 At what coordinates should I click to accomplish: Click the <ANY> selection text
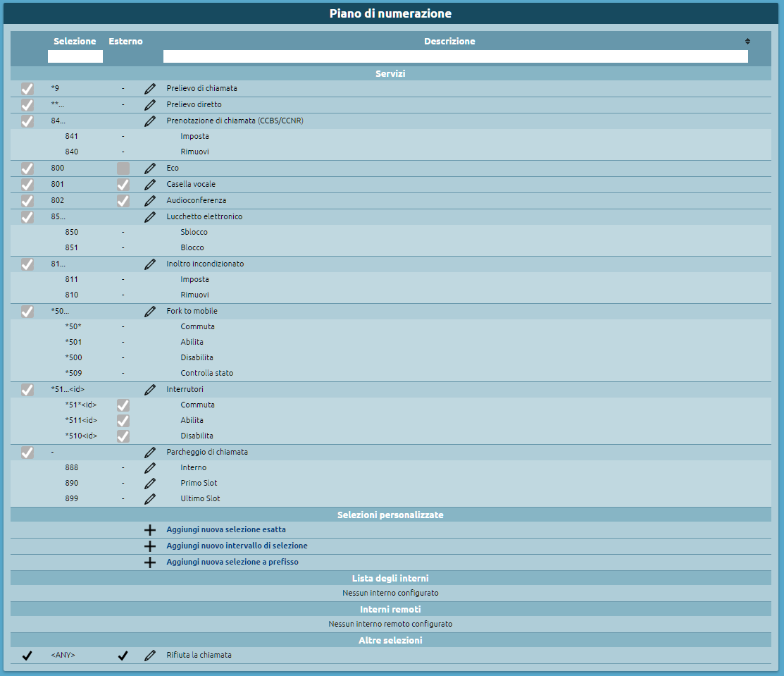[63, 655]
